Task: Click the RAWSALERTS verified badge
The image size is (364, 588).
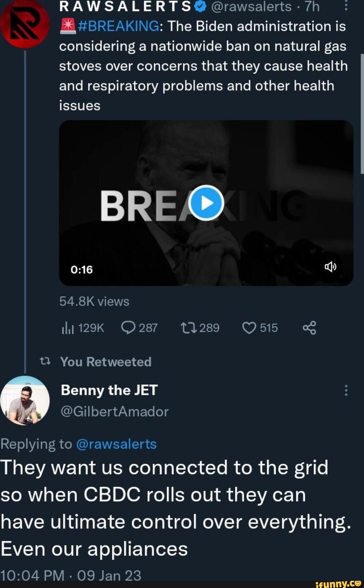Action: click(x=200, y=6)
